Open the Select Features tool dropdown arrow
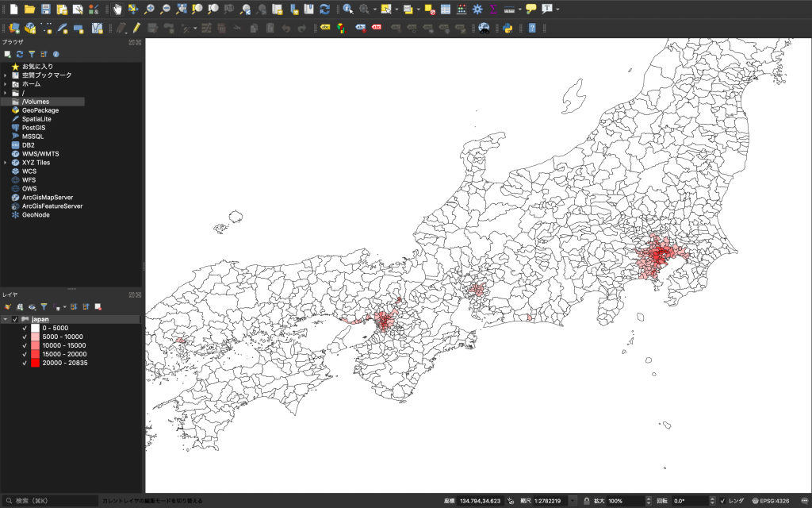The image size is (812, 508). pos(396,9)
